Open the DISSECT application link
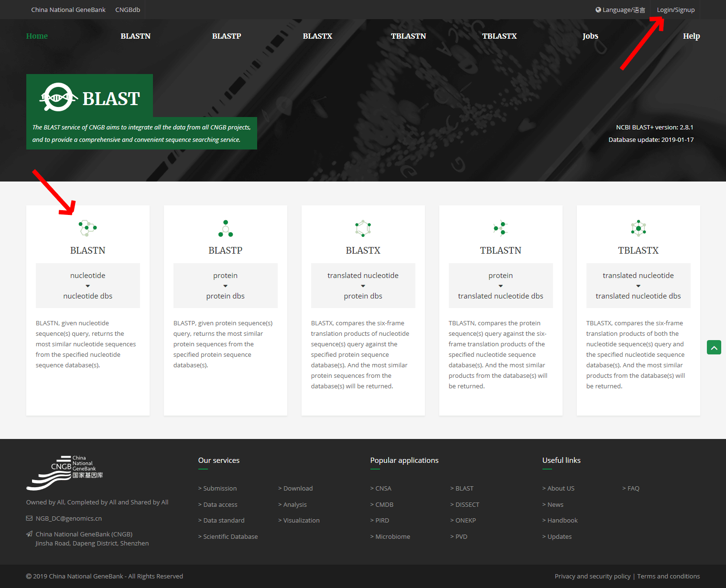 click(x=465, y=504)
